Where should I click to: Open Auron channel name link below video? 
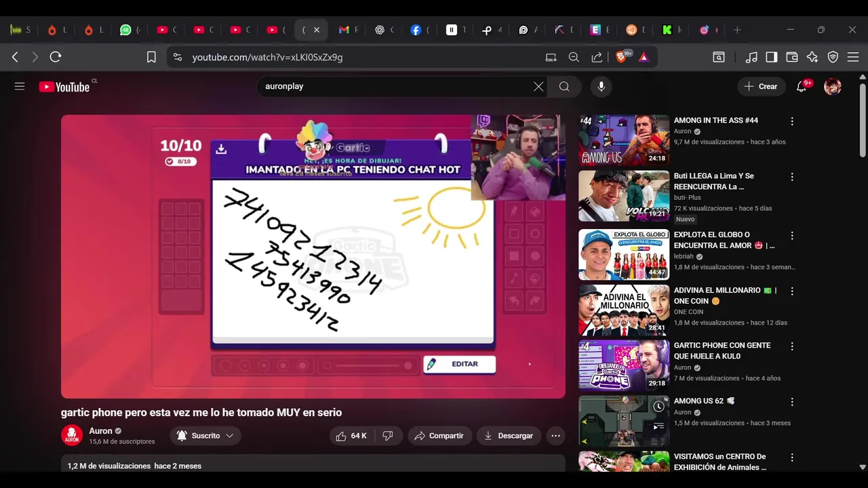tap(100, 431)
